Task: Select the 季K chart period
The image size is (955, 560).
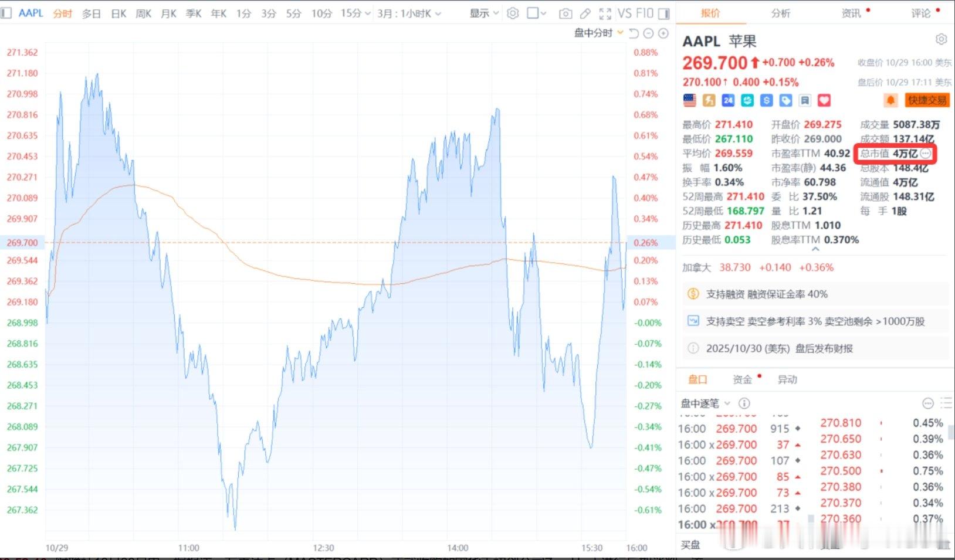Action: (194, 13)
